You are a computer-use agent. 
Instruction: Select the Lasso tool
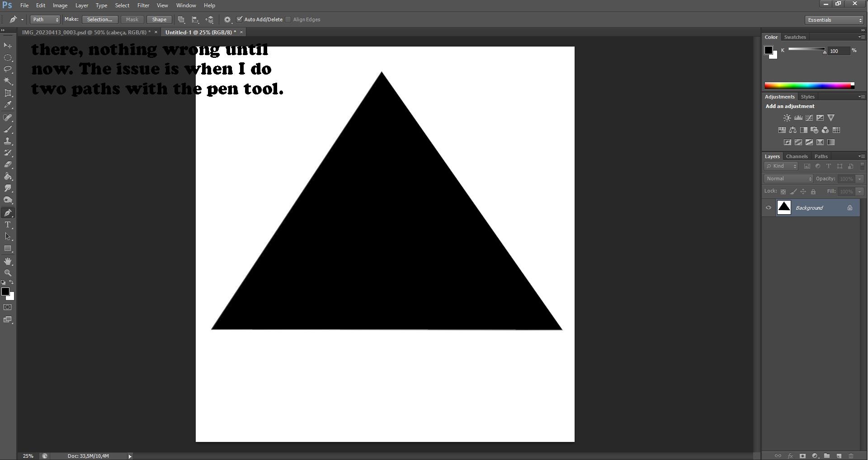[8, 69]
